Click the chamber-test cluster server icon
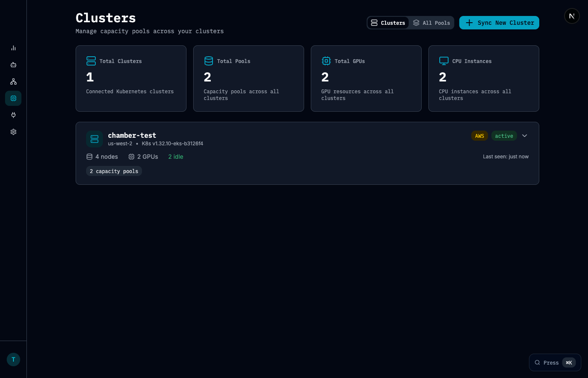588x378 pixels. 94,139
